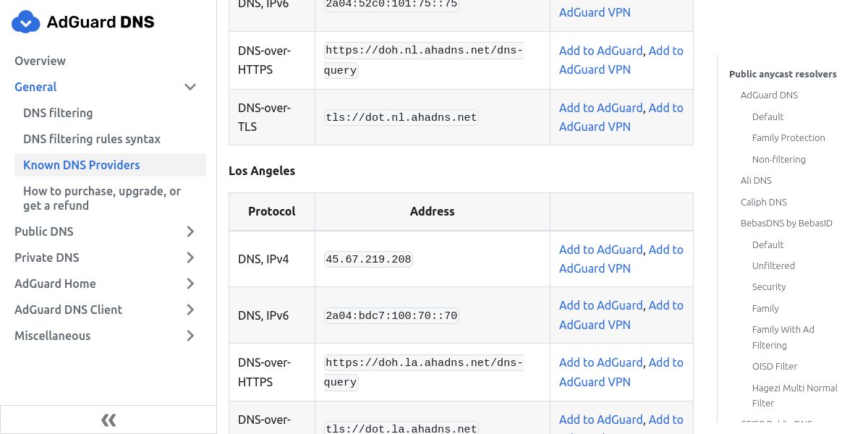
Task: Open the Overview page
Action: click(40, 61)
